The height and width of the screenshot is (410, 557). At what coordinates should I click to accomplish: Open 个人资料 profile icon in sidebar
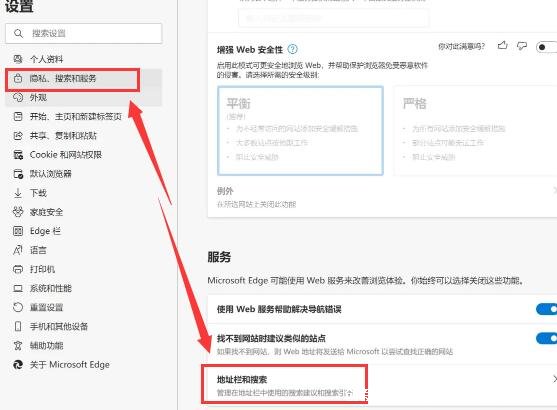click(18, 59)
